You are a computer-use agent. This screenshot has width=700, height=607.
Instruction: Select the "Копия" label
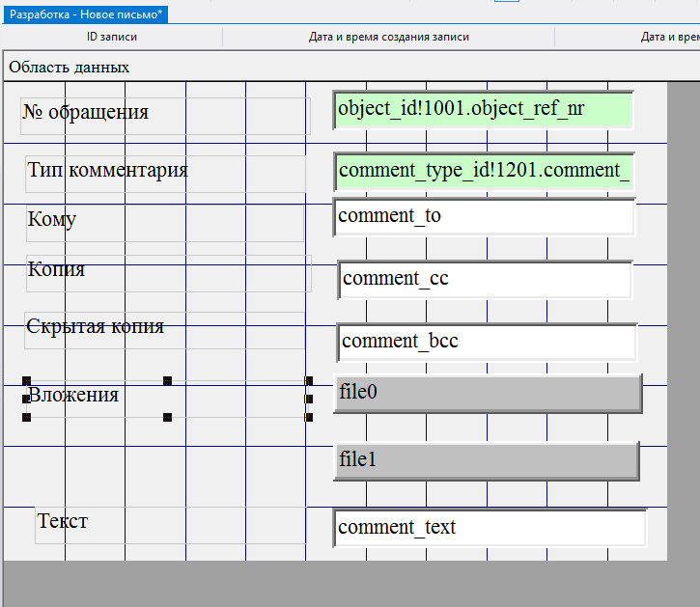[x=56, y=269]
